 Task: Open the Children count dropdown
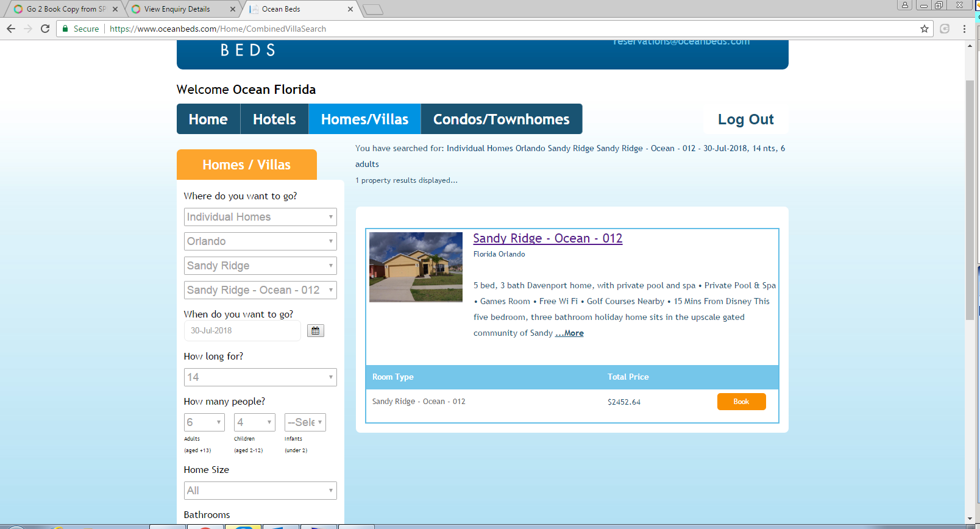[255, 422]
